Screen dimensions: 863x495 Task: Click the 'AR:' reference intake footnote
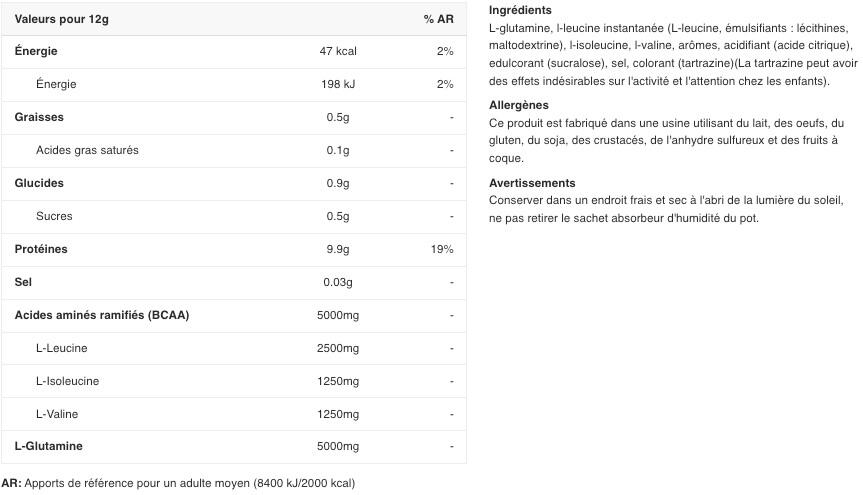click(178, 483)
